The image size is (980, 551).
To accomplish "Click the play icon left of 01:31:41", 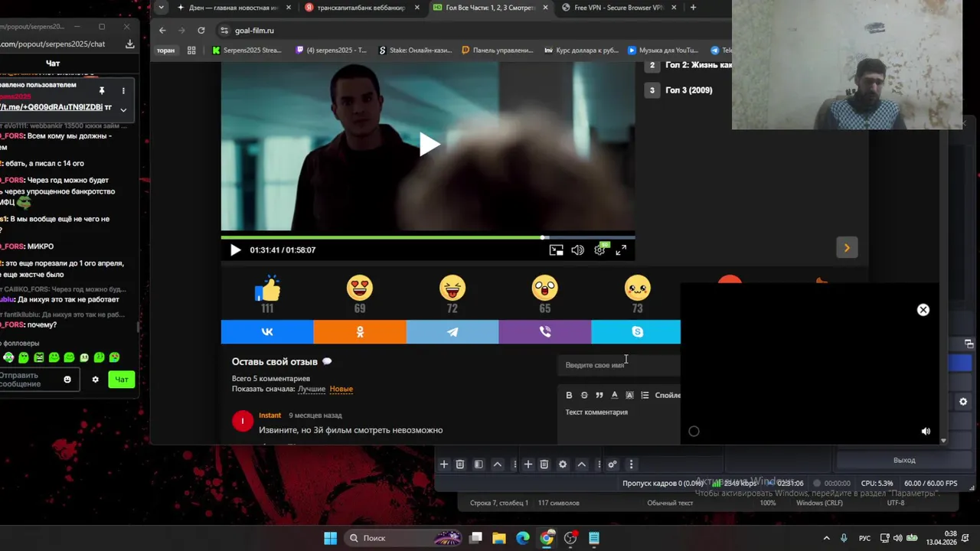I will 235,250.
